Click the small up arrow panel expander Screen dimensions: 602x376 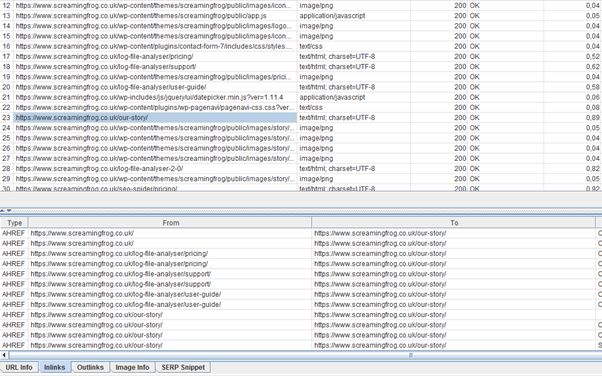tap(2, 210)
